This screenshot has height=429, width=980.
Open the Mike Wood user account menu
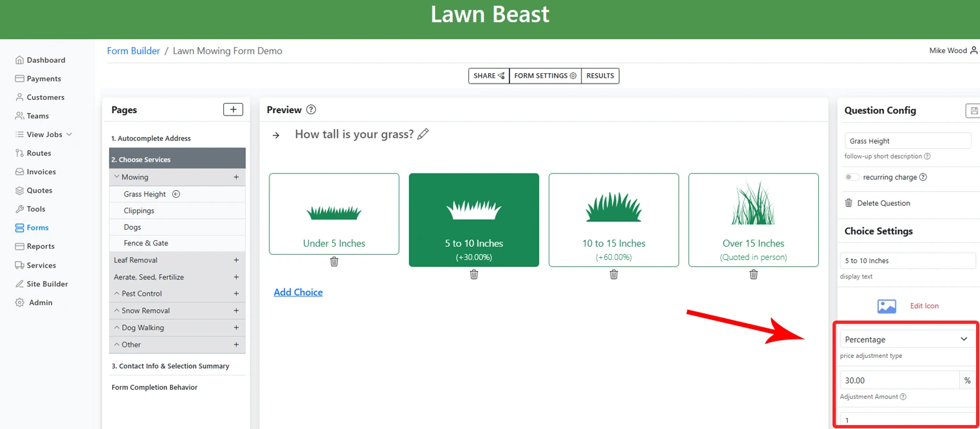point(953,50)
